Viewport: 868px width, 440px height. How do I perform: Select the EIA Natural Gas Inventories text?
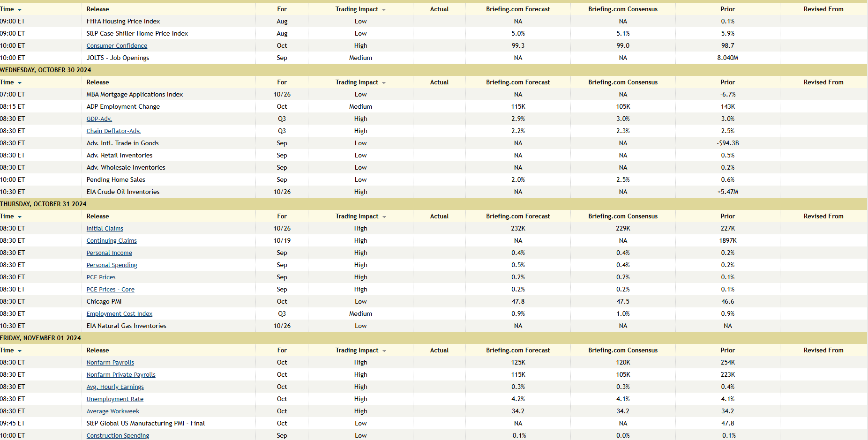pyautogui.click(x=126, y=326)
